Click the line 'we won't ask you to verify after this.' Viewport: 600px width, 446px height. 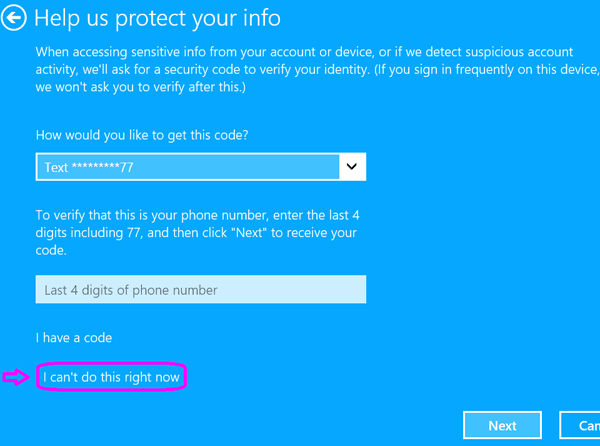[140, 87]
